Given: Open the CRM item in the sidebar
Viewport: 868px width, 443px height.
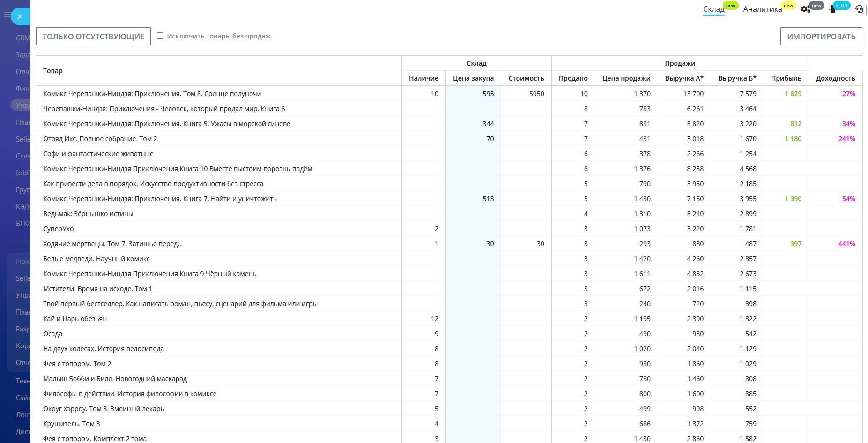Looking at the screenshot, I should (x=22, y=38).
